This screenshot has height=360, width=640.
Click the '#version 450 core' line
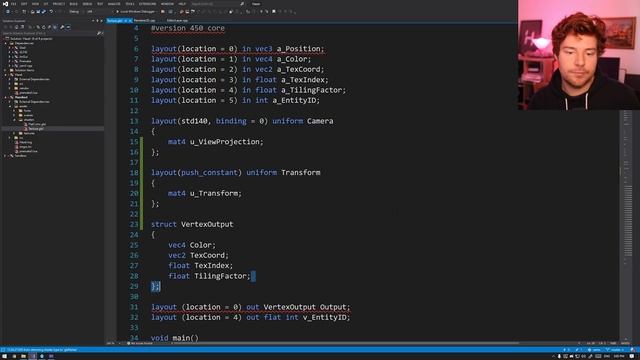[188, 28]
